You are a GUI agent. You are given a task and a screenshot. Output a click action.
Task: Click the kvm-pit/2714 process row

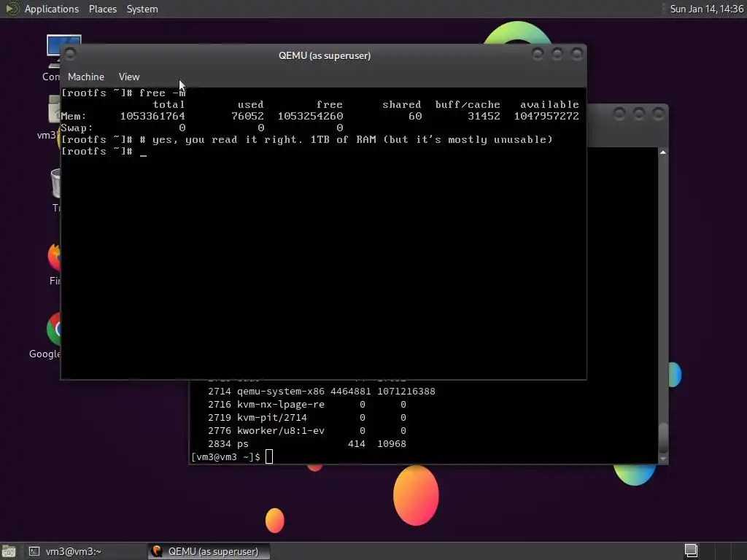point(307,418)
